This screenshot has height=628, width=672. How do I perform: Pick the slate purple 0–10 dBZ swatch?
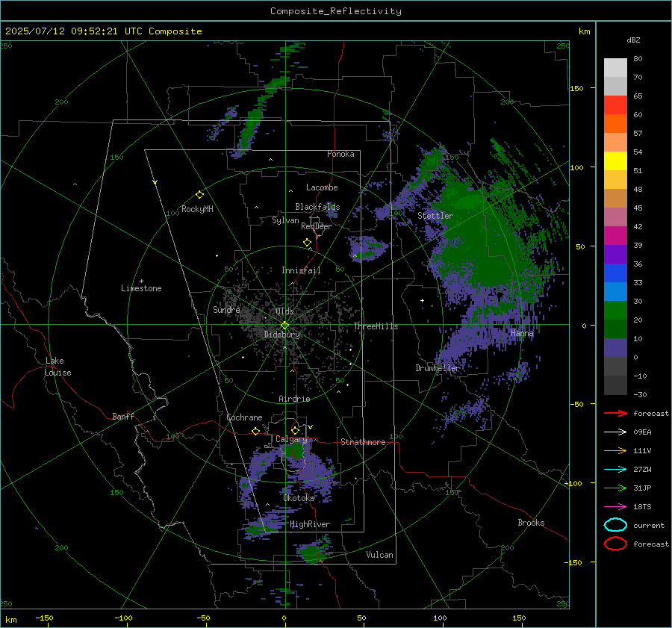coord(615,348)
